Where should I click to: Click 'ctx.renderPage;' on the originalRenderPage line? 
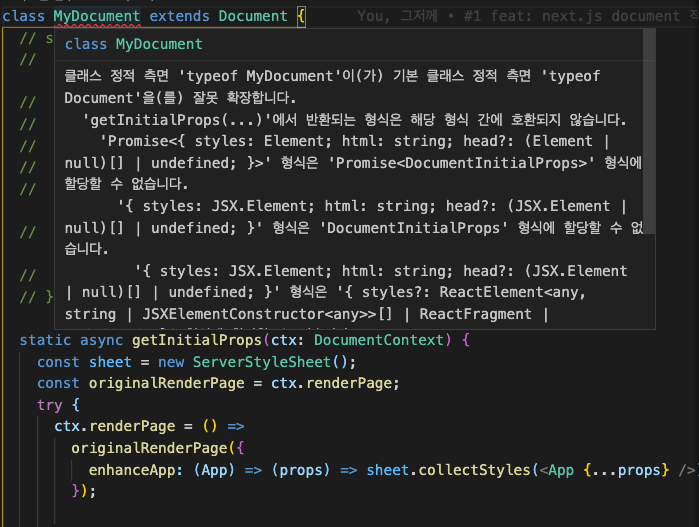[335, 383]
